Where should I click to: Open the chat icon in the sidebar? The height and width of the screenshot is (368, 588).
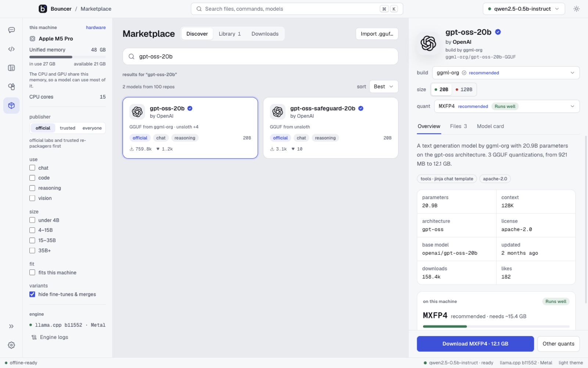coord(11,30)
